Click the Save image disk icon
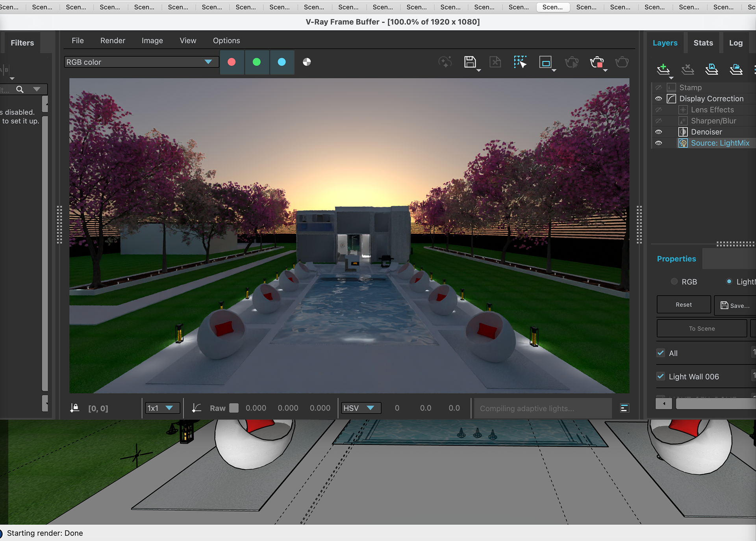This screenshot has height=541, width=756. click(470, 62)
